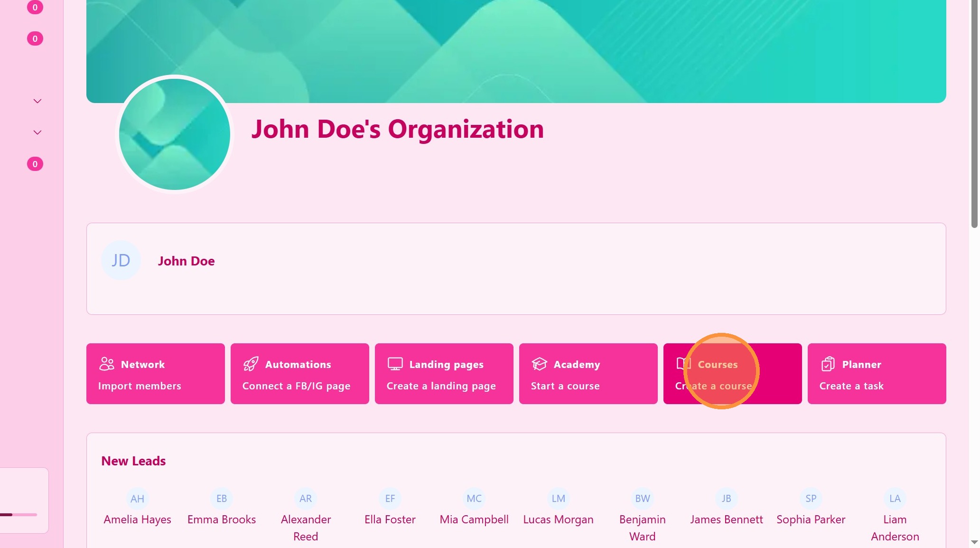Viewport: 980px width, 548px height.
Task: Click Import members under Network
Action: pos(140,386)
